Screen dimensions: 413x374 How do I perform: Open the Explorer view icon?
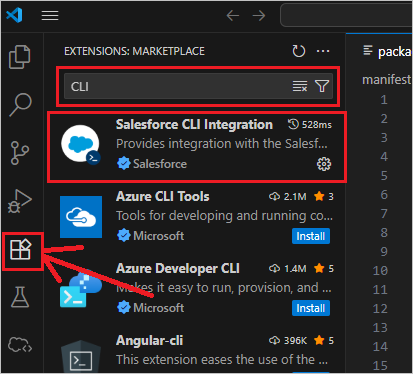pos(20,57)
